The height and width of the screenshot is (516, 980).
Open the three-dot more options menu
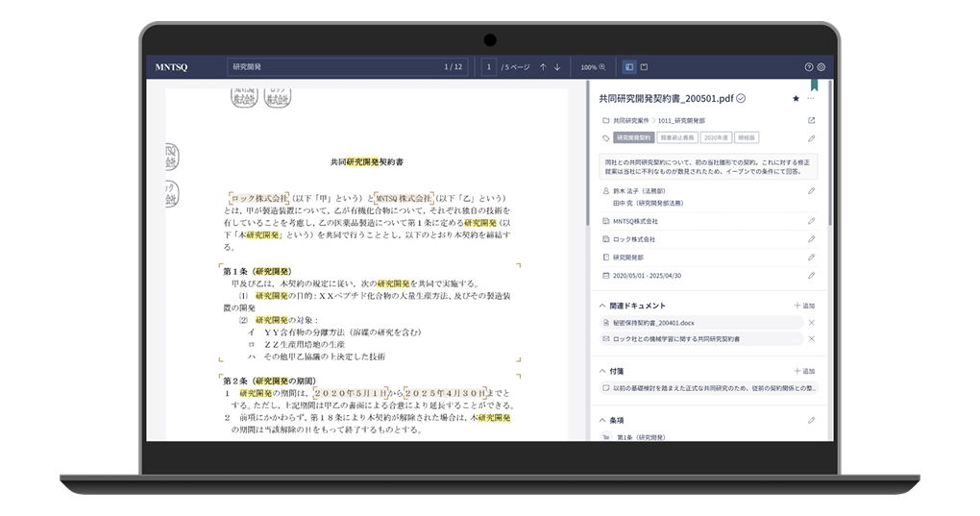pos(811,98)
